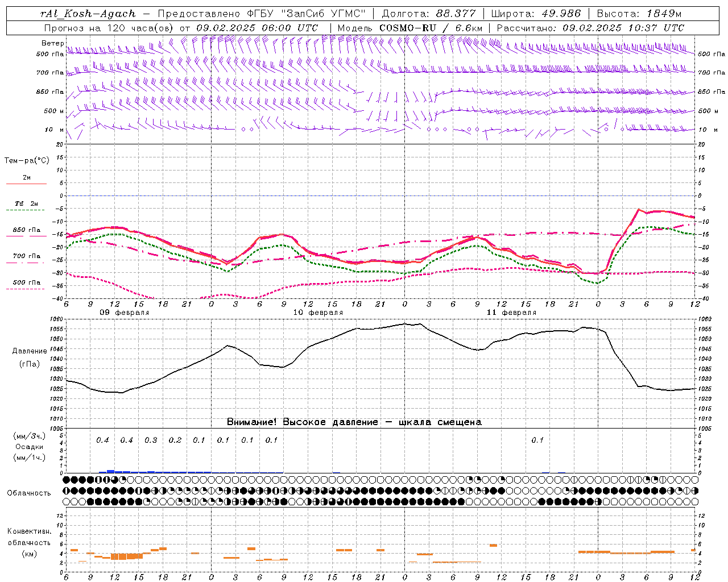728x582 pixels.
Task: Select the model name COSMO-RU / 6.6км
Action: 431,28
